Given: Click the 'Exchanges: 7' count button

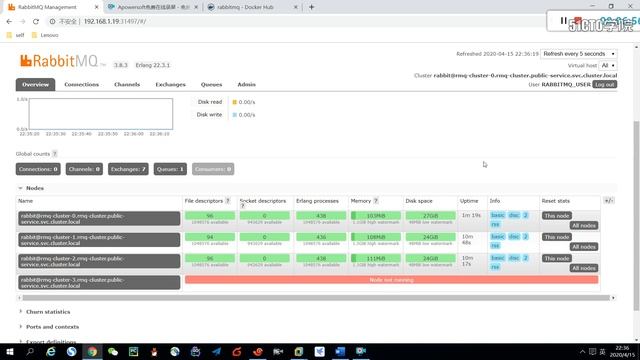Looking at the screenshot, I should click(128, 169).
